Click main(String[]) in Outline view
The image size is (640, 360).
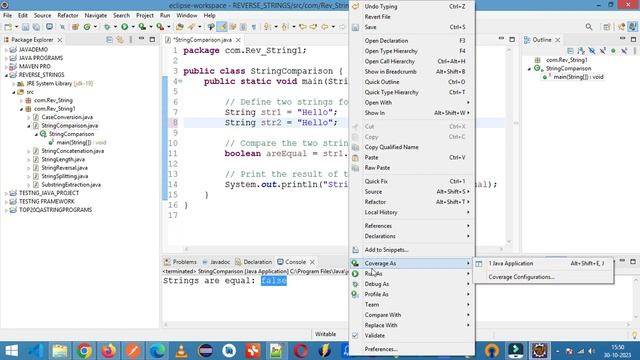(x=578, y=77)
